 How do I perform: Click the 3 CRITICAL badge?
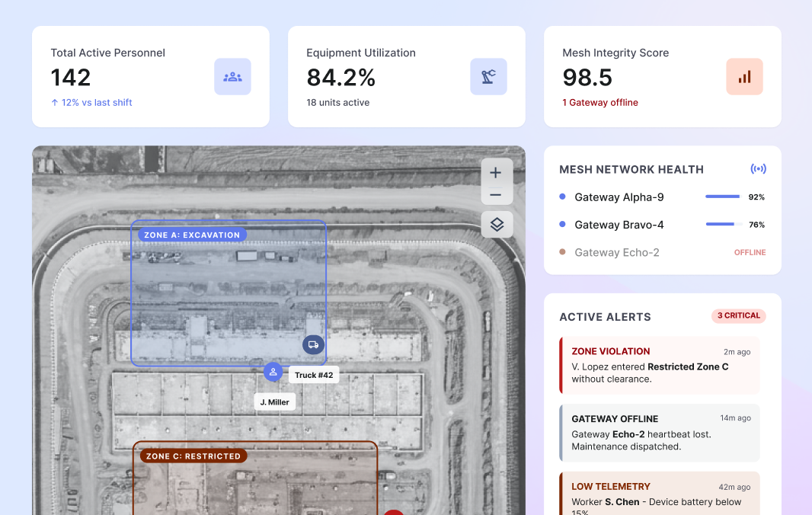(738, 315)
